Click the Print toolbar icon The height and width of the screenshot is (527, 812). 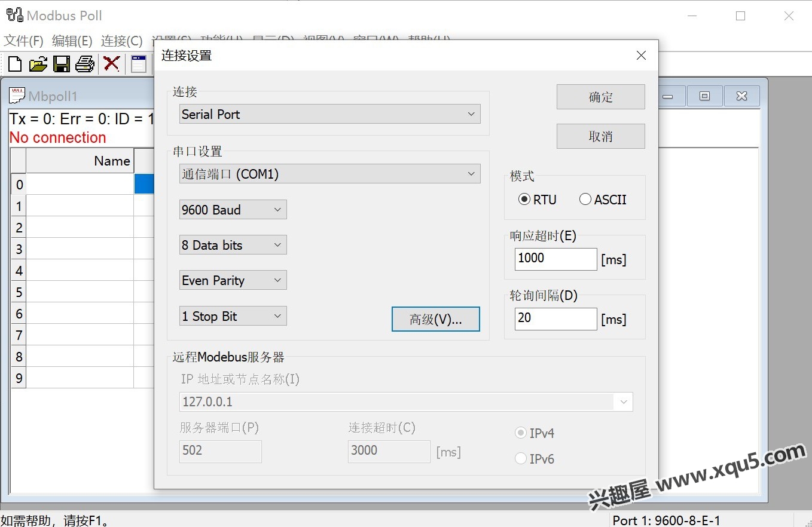(85, 64)
